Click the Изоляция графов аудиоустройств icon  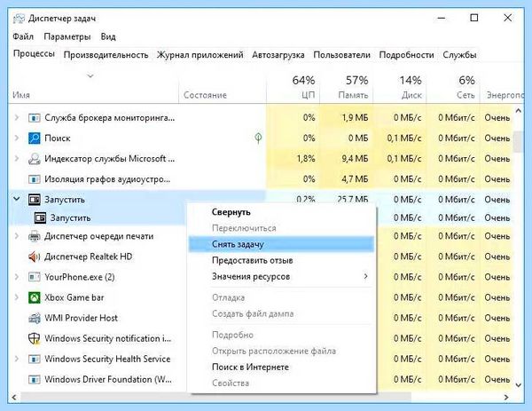pos(34,179)
